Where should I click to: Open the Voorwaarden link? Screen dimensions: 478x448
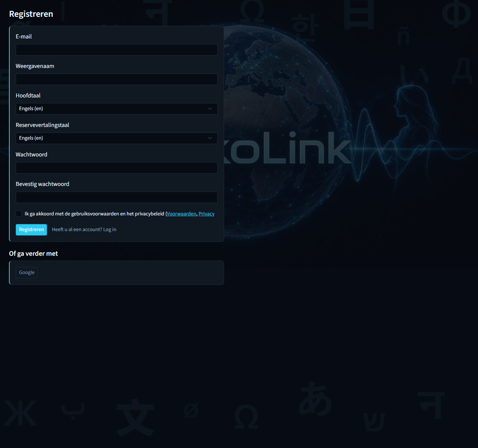(x=181, y=214)
